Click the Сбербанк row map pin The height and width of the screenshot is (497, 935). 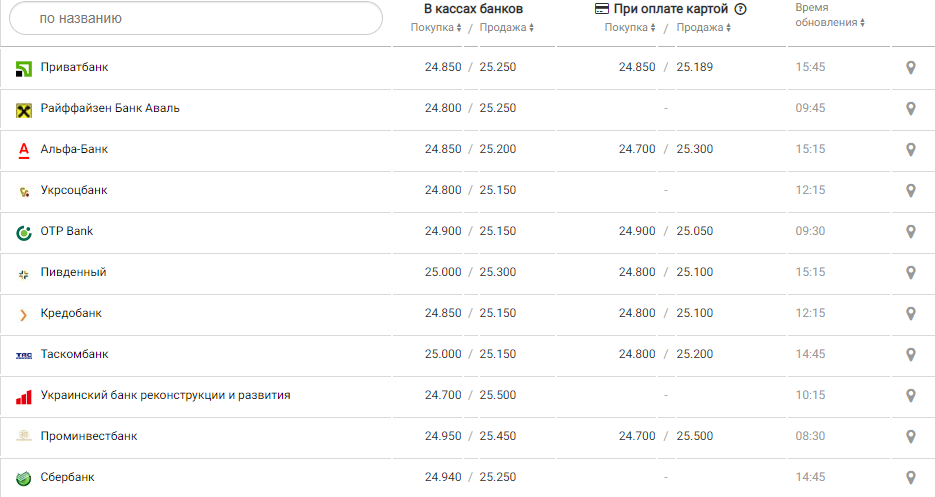(910, 478)
